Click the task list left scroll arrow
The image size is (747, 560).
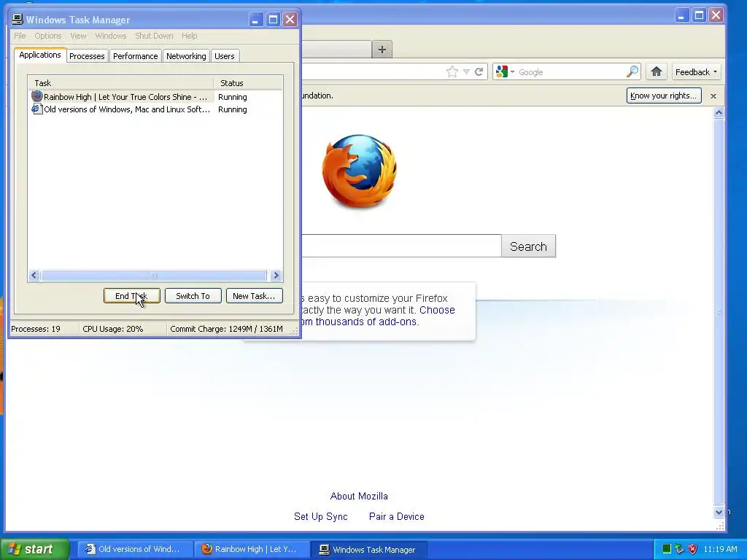point(34,275)
